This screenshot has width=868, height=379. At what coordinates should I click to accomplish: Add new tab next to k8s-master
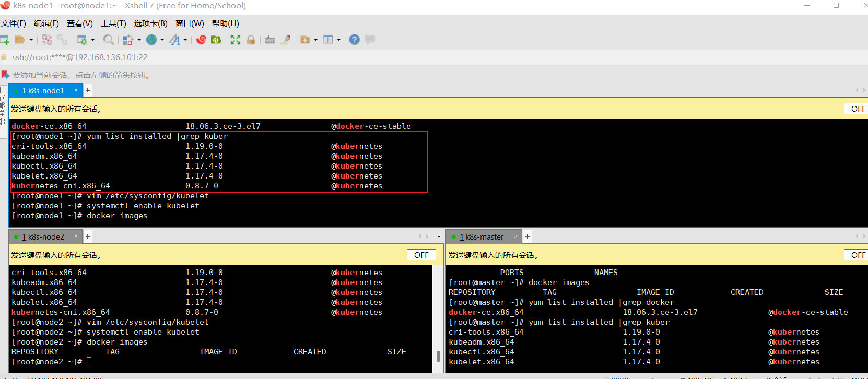(x=527, y=236)
